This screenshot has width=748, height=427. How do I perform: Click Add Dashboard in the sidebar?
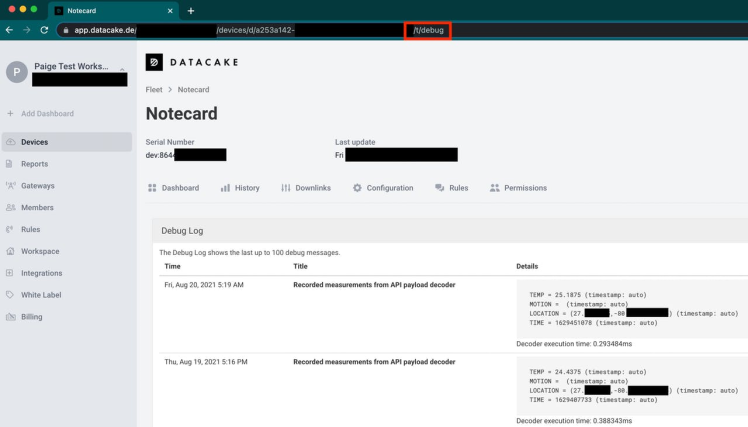(x=47, y=114)
